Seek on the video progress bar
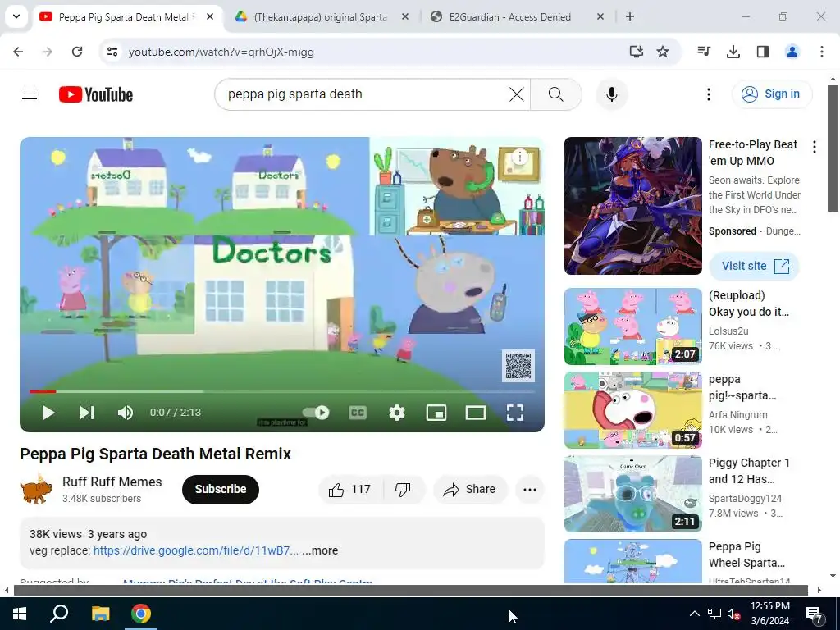This screenshot has width=840, height=630. click(x=282, y=391)
